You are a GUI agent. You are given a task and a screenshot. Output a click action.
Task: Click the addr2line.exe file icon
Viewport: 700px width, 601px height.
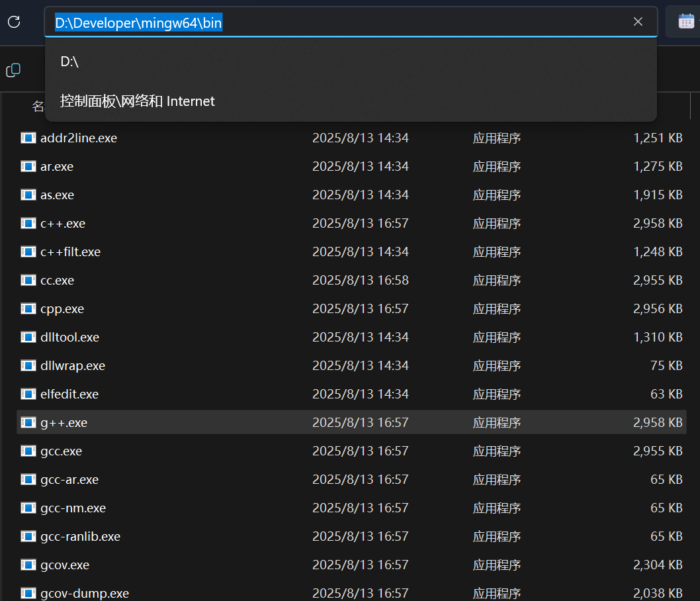tap(28, 138)
